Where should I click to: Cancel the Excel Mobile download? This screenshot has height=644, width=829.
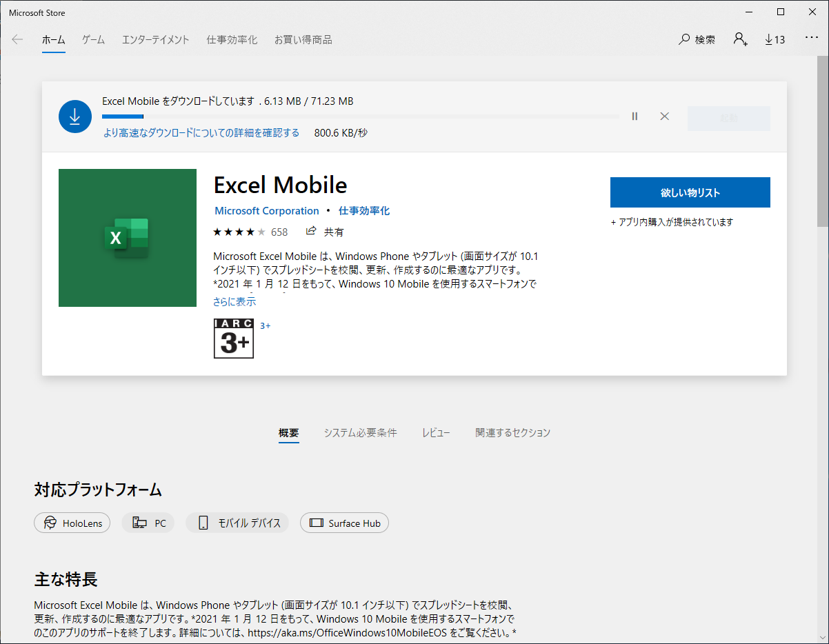[x=663, y=116]
